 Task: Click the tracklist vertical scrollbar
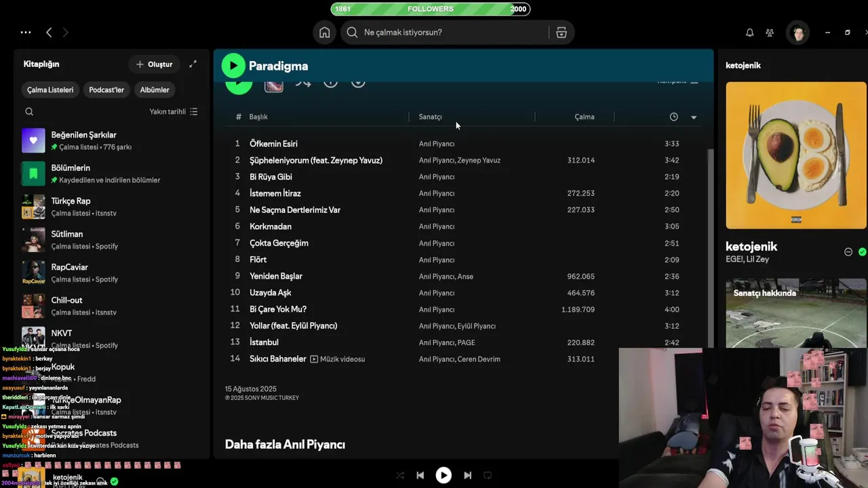(x=711, y=247)
